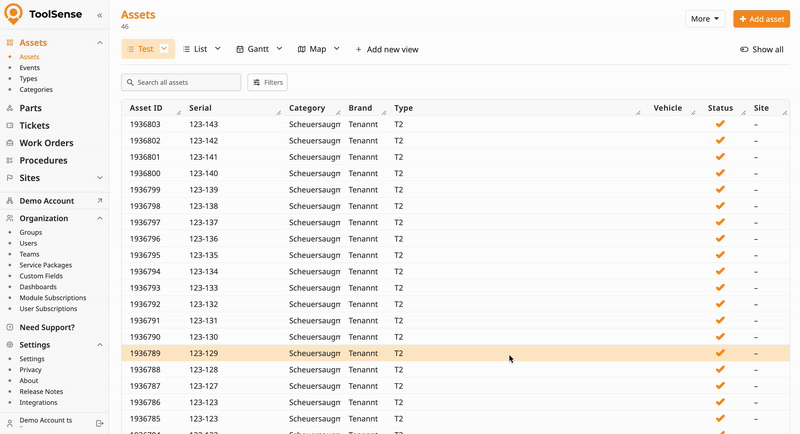Screen dimensions: 800x434
Task: Open the List view dropdown chevron
Action: click(x=218, y=48)
